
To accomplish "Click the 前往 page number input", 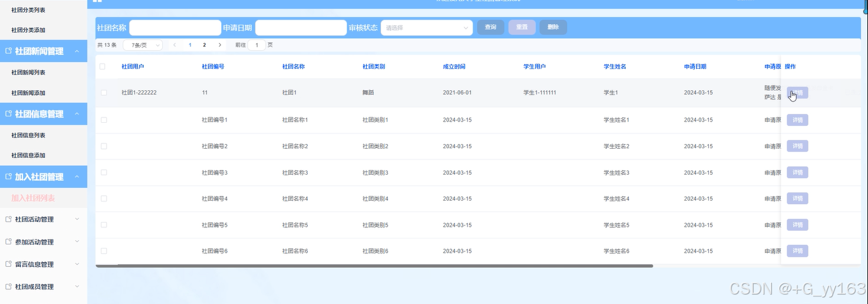I will [257, 45].
